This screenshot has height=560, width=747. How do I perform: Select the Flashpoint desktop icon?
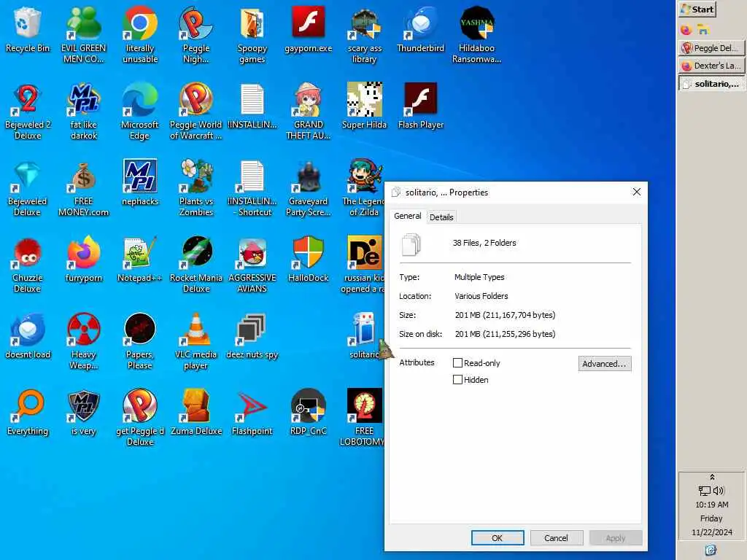click(x=252, y=413)
